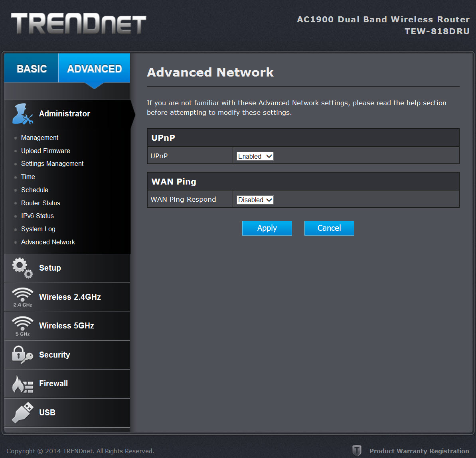
Task: Click the USB plug icon
Action: click(22, 413)
